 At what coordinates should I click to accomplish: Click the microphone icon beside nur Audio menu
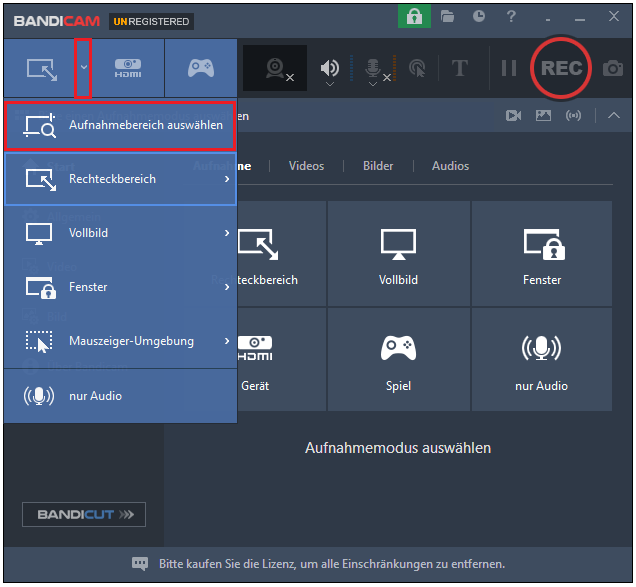(x=39, y=396)
